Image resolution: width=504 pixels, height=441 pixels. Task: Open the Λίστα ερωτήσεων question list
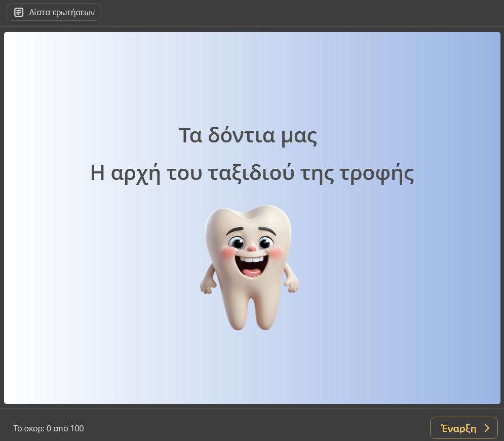pos(54,13)
